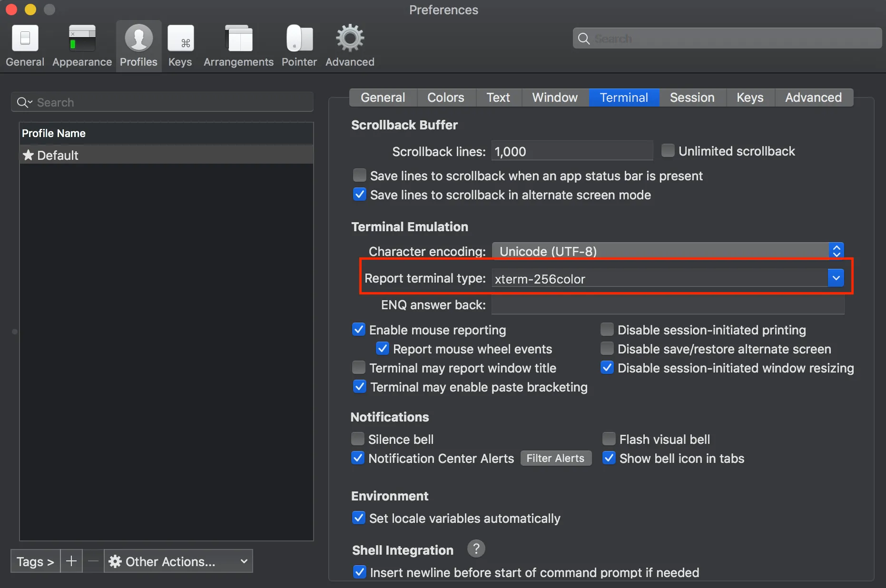Click the Tags > button
The width and height of the screenshot is (886, 588).
[35, 561]
